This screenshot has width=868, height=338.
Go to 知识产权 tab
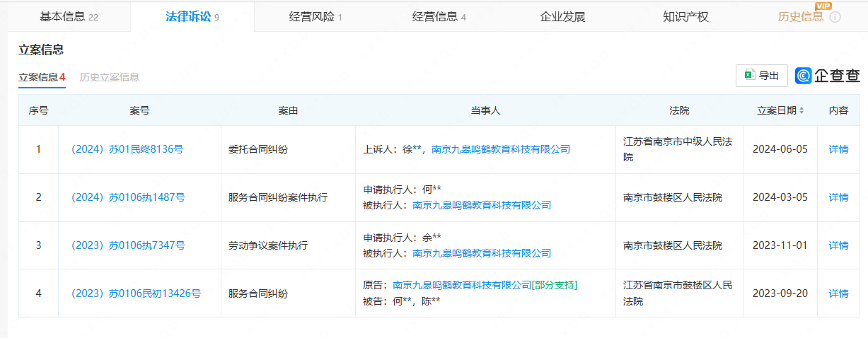click(x=685, y=16)
